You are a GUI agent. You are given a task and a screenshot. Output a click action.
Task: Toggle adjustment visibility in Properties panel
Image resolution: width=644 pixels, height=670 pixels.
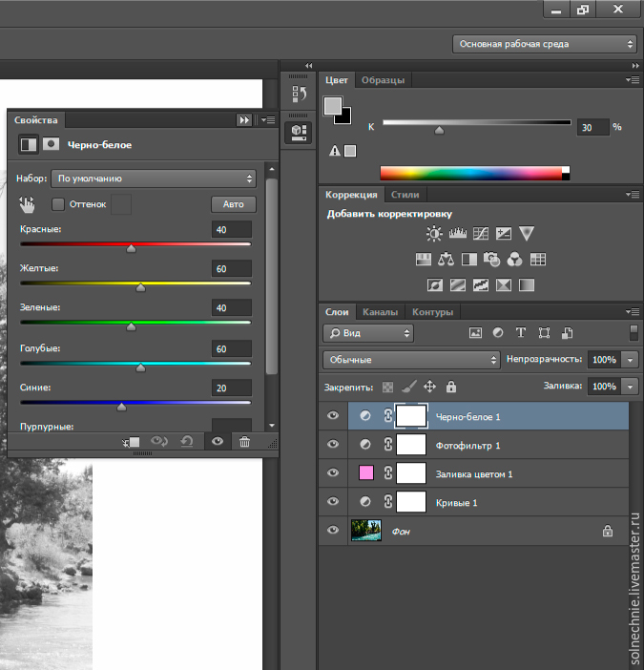pyautogui.click(x=218, y=441)
